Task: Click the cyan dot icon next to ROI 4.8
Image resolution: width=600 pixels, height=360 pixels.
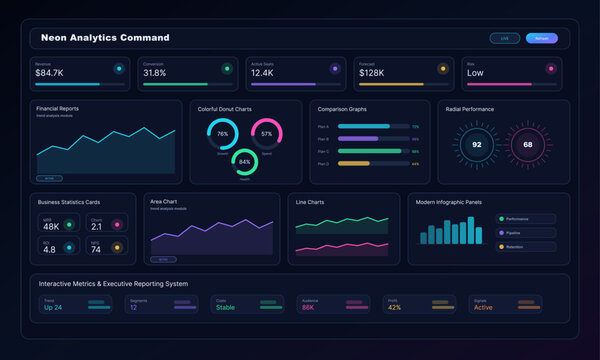Action: tap(69, 248)
